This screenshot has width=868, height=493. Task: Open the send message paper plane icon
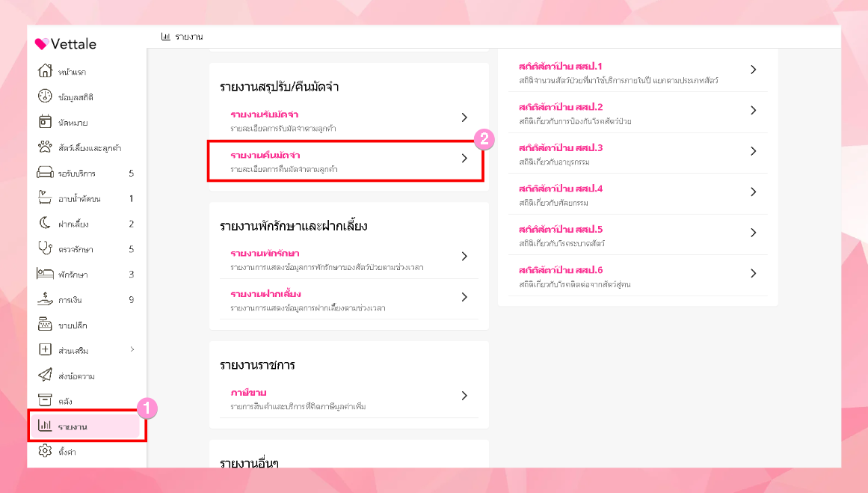(x=45, y=375)
